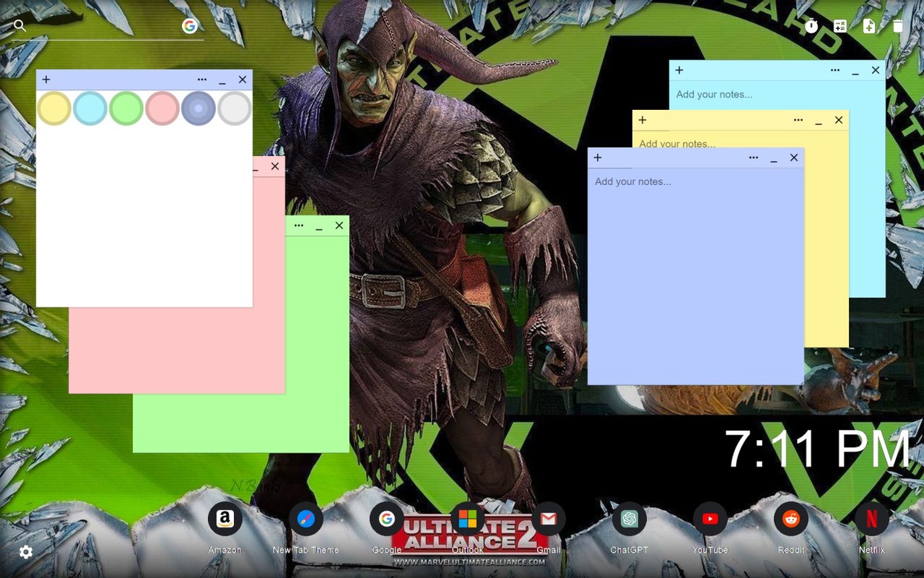The width and height of the screenshot is (924, 578).
Task: Open periwinkle note's three-dot options menu
Action: pos(754,158)
